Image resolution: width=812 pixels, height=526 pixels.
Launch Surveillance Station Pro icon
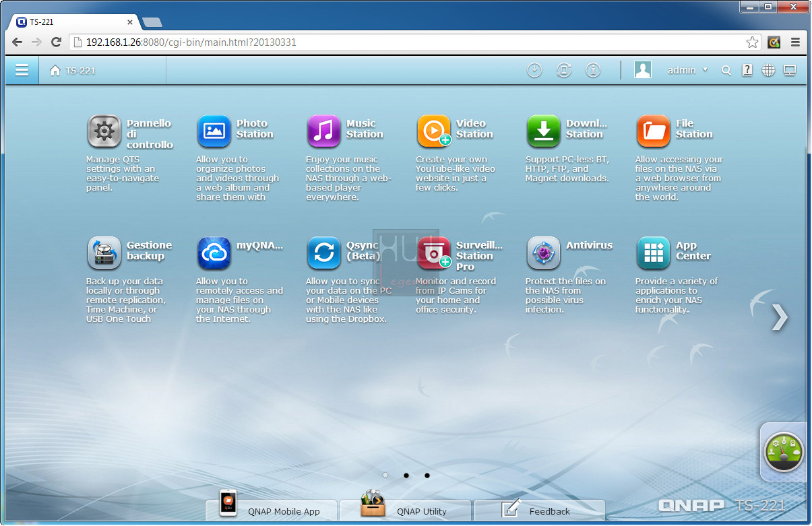pyautogui.click(x=434, y=253)
